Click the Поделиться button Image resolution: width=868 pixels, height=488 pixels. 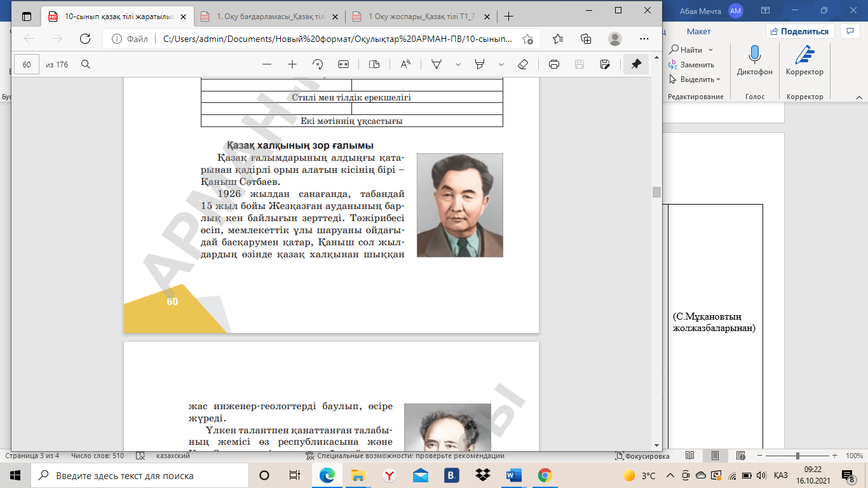point(799,31)
